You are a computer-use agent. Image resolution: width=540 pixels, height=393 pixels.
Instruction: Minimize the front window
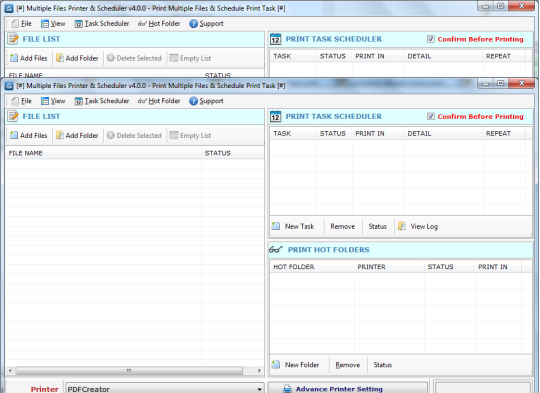486,83
